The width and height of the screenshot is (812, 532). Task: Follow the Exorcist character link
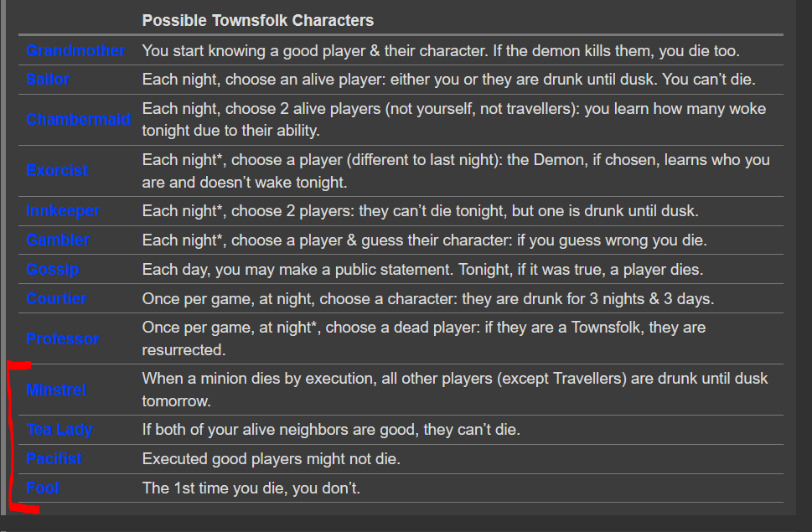click(x=57, y=171)
